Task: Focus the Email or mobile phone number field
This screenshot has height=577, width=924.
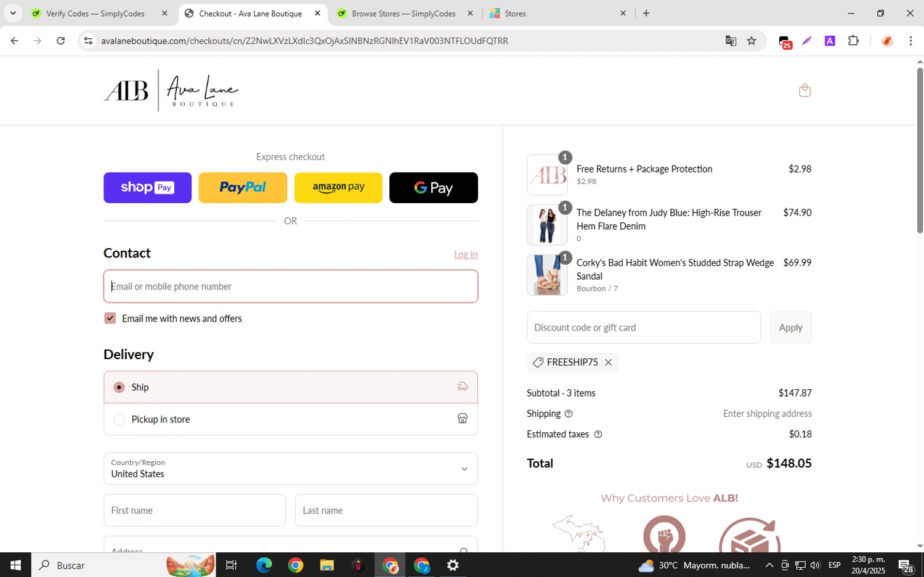Action: [291, 286]
